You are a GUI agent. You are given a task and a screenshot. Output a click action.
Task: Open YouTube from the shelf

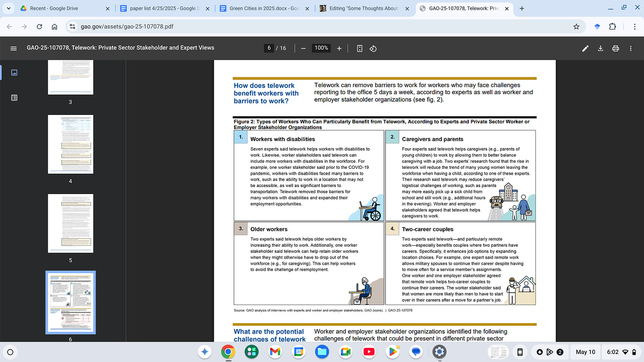tap(369, 352)
